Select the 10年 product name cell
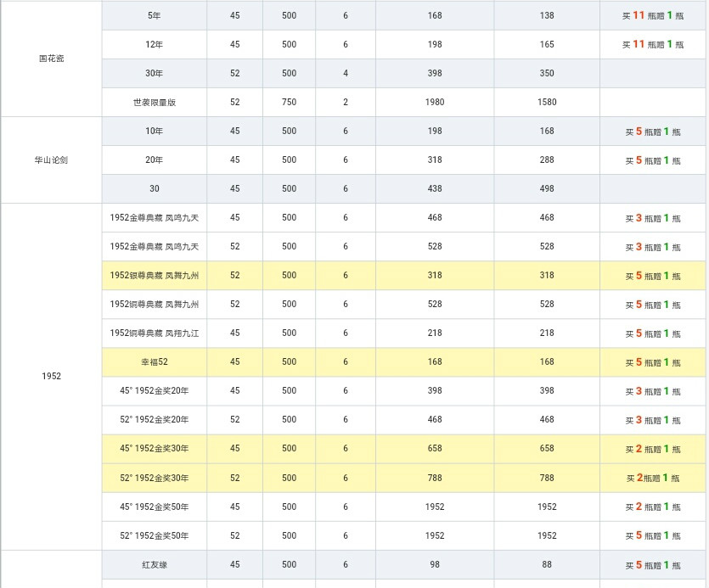709x588 pixels. tap(155, 131)
